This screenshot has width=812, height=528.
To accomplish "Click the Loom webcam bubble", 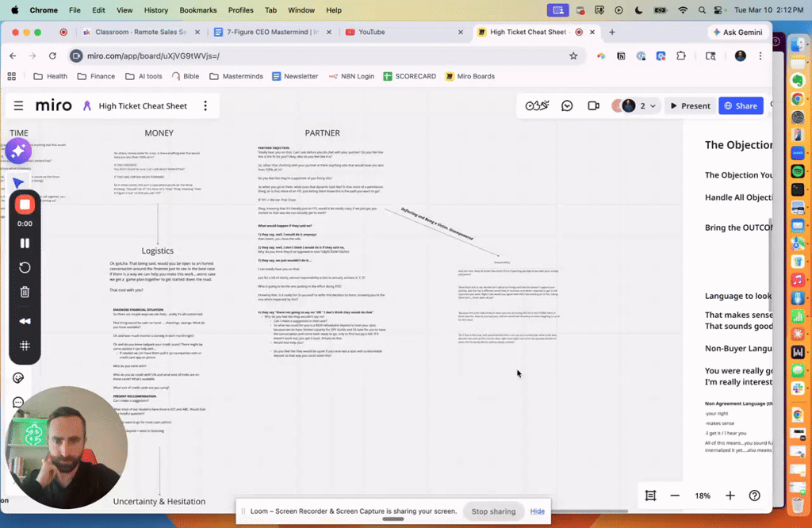I will tap(65, 447).
